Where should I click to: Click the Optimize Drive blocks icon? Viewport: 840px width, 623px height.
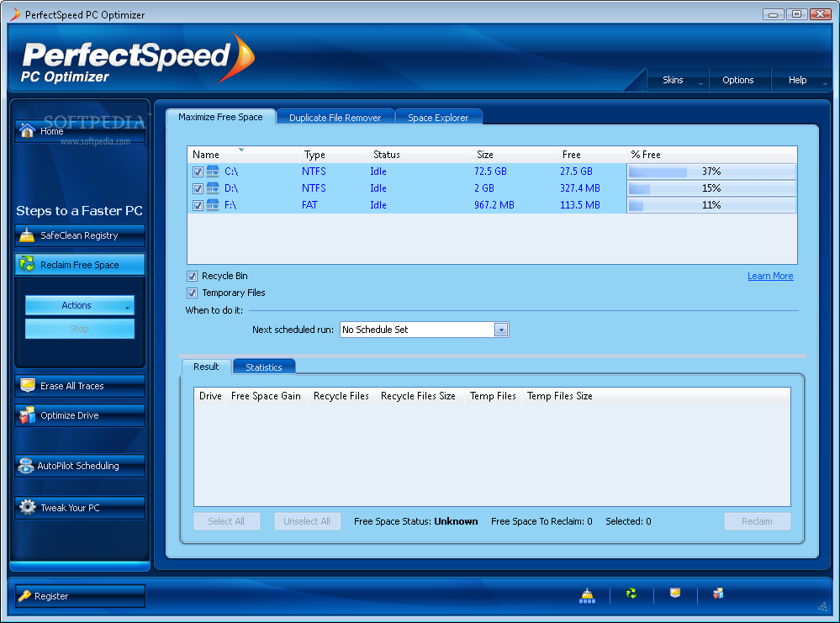(27, 415)
